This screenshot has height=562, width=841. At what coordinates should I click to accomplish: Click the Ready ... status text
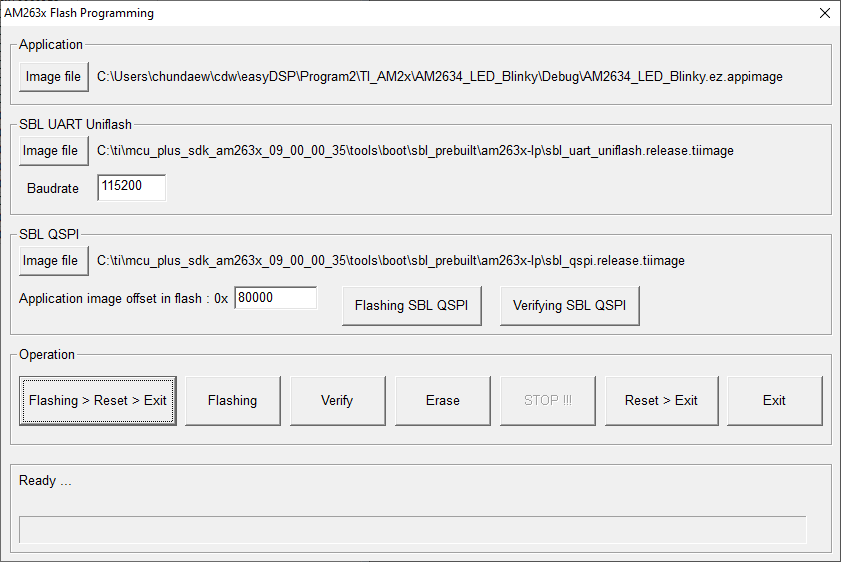pyautogui.click(x=45, y=480)
